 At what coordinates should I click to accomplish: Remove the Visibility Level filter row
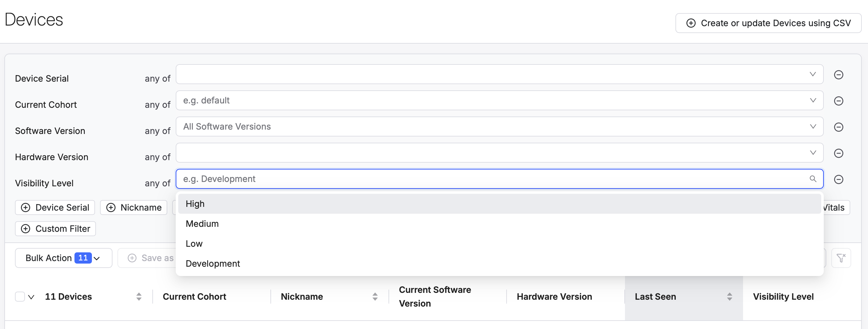point(838,179)
